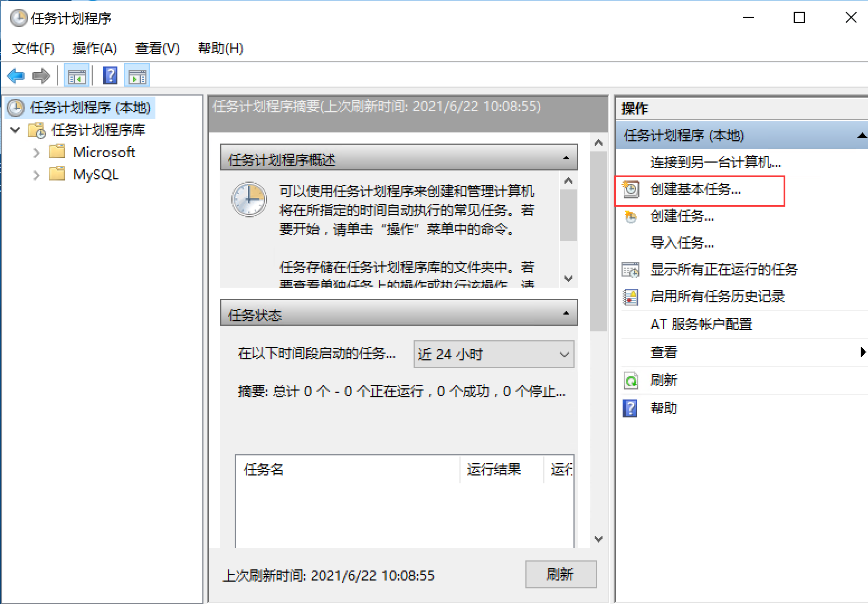Click 创建基本任务 in actions pane

click(695, 190)
